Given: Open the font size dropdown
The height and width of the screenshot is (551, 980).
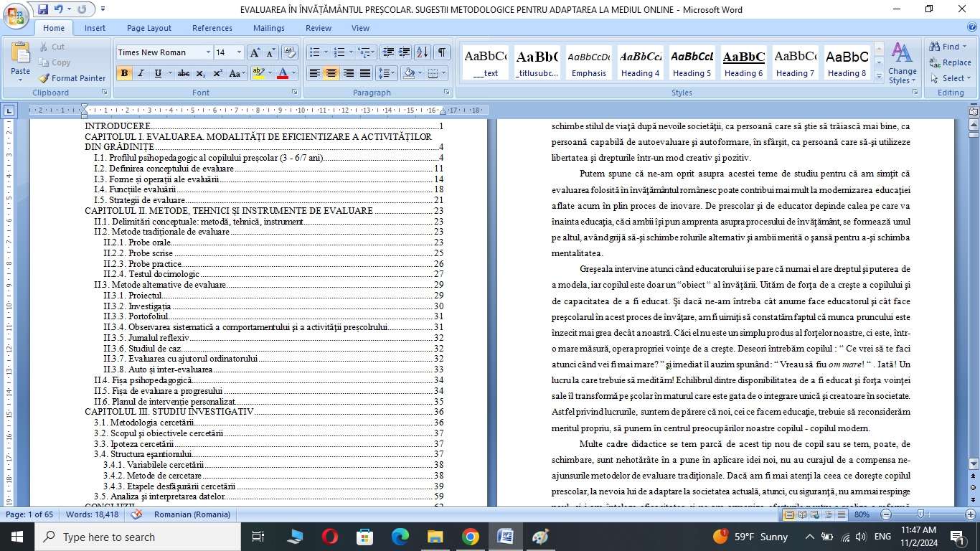Looking at the screenshot, I should click(x=240, y=52).
